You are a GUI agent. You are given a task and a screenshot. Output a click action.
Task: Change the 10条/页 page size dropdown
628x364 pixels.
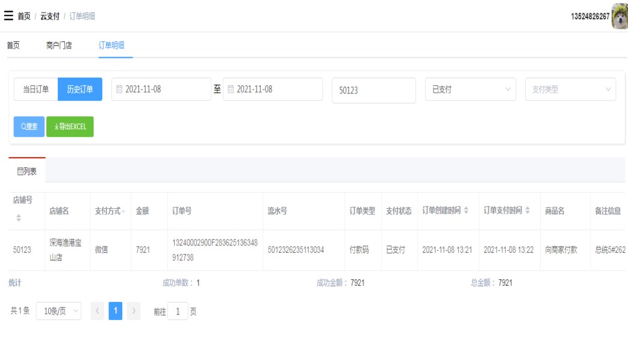pos(58,312)
